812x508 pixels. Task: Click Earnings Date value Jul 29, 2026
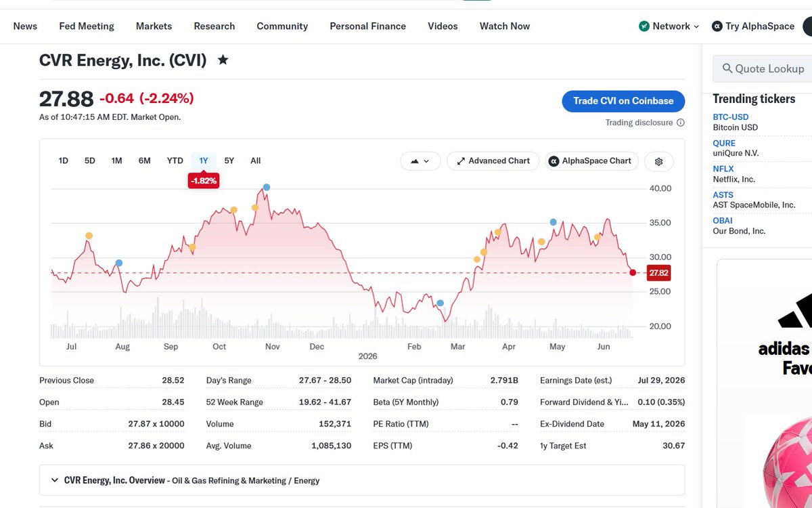pyautogui.click(x=661, y=381)
